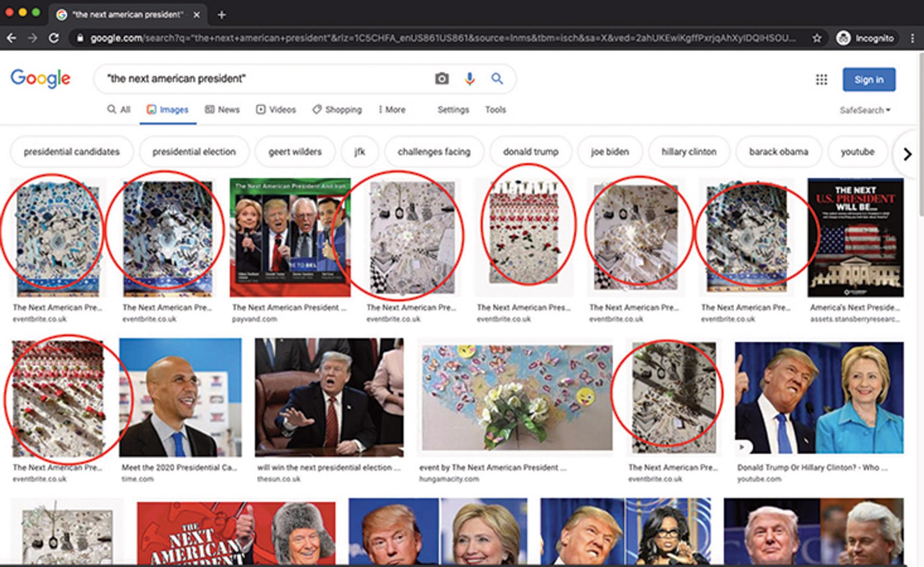The image size is (924, 567).
Task: Switch to the News tab
Action: [222, 110]
